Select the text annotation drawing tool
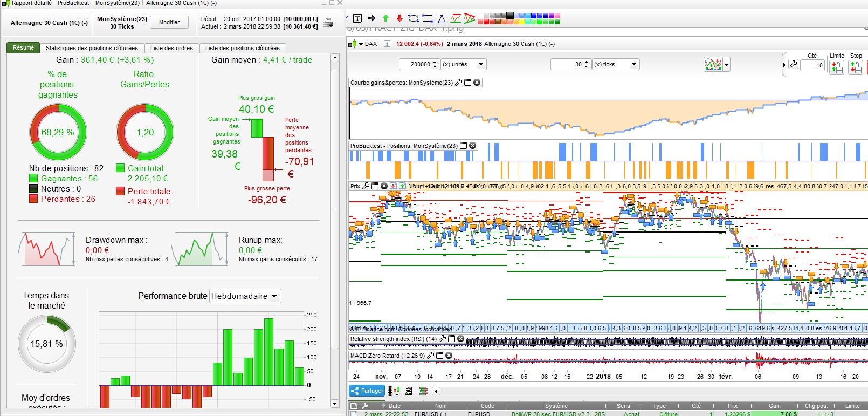The height and width of the screenshot is (416, 868). click(x=357, y=18)
